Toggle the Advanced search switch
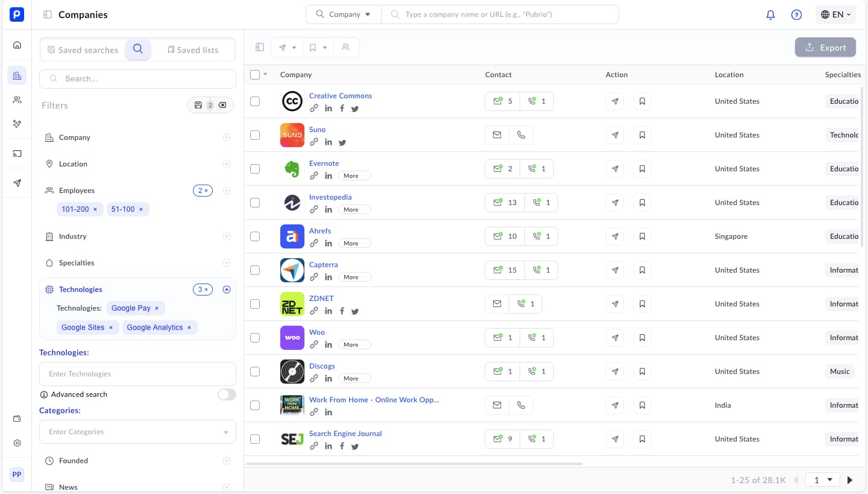This screenshot has width=868, height=494. [x=227, y=394]
